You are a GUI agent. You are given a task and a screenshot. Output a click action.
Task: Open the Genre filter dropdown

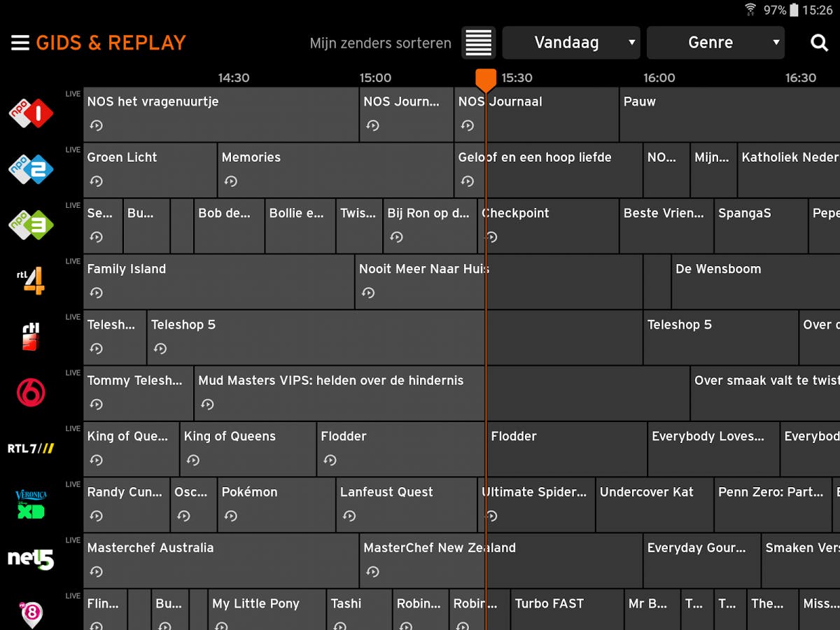pos(715,43)
